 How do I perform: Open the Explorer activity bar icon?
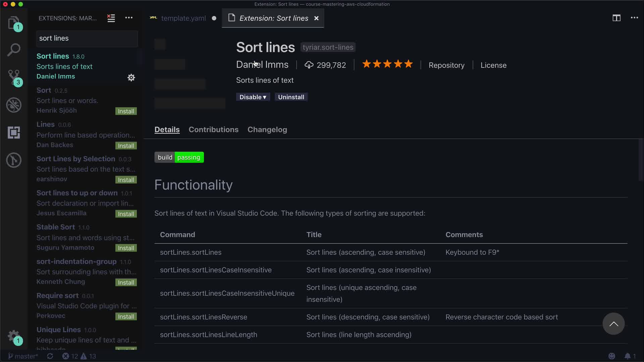(14, 23)
